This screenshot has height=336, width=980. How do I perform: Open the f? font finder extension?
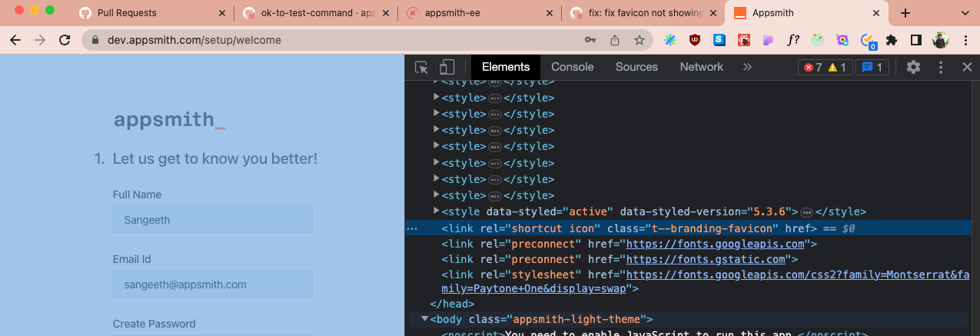pyautogui.click(x=793, y=40)
